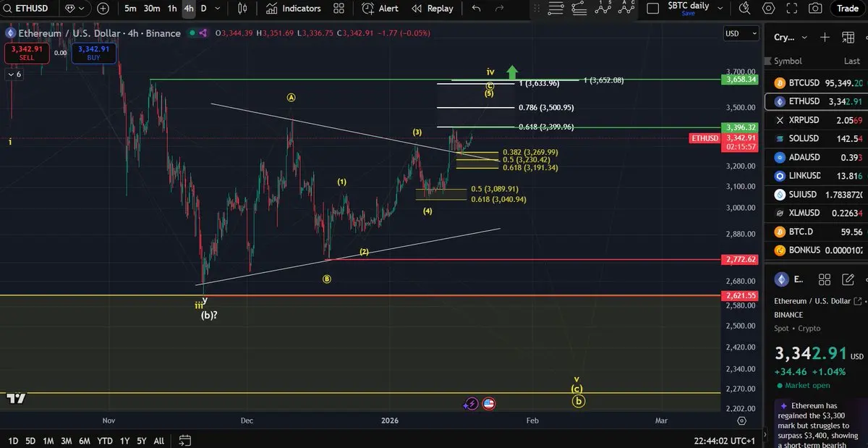Select the Fib retracement drawing tool
This screenshot has width=868, height=448.
coord(579,9)
